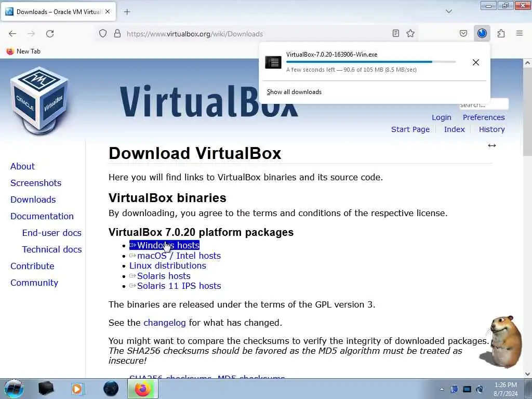Open the Preferences link
532x399 pixels.
tap(484, 117)
